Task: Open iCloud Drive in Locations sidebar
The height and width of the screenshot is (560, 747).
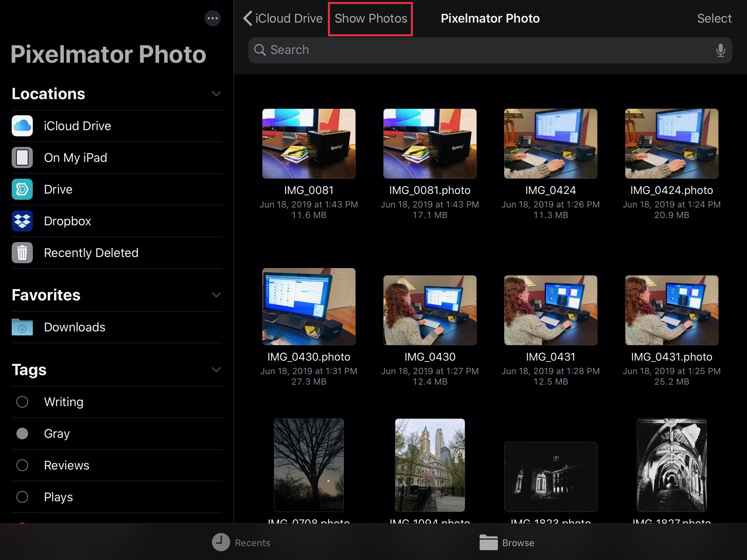Action: click(117, 126)
